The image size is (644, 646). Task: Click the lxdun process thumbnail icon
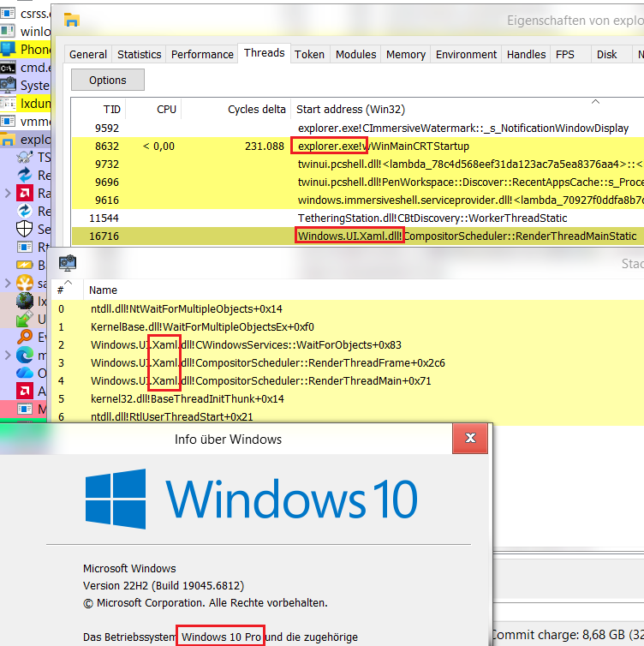tap(8, 103)
